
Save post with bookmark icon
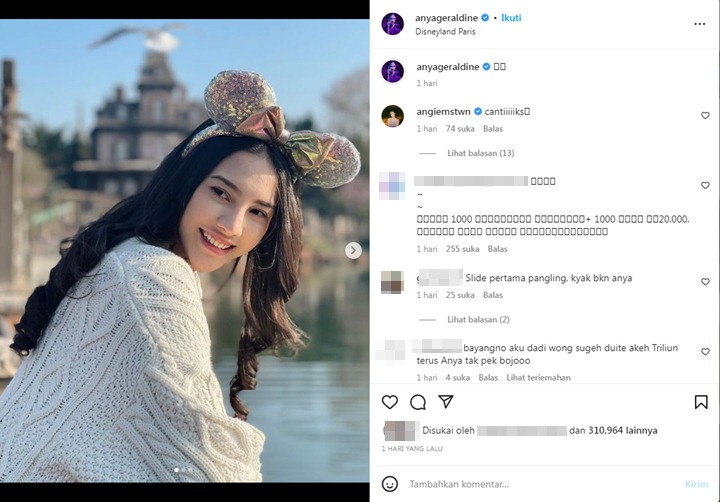click(x=701, y=402)
